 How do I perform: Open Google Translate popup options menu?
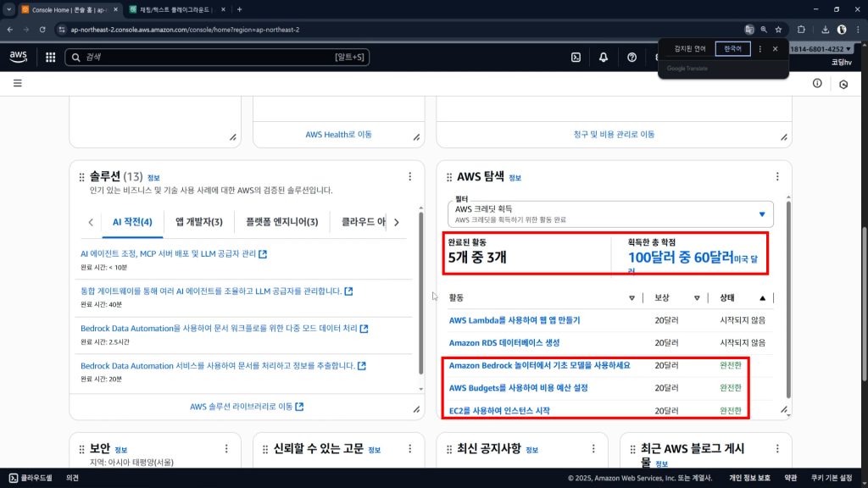click(760, 48)
